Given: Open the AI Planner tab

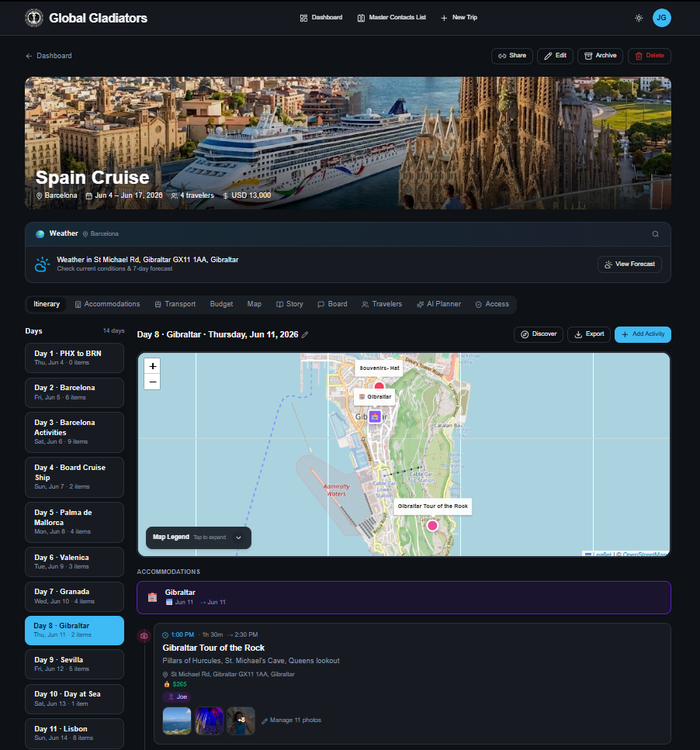Looking at the screenshot, I should click(438, 304).
